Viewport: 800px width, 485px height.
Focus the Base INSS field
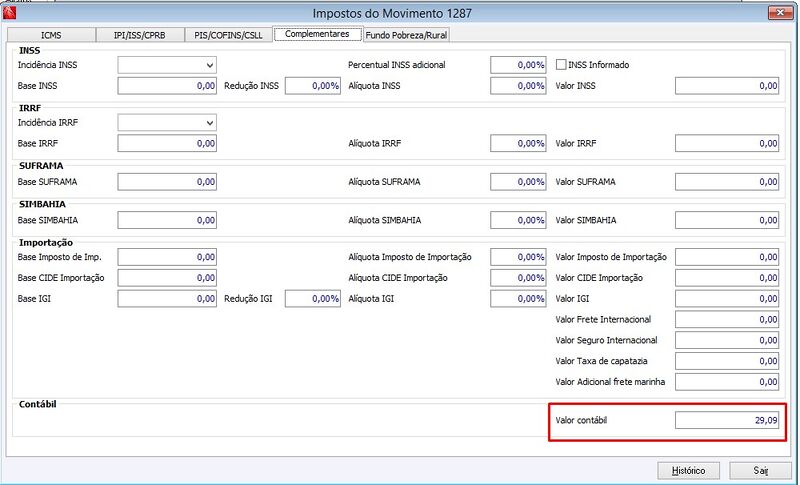[167, 86]
